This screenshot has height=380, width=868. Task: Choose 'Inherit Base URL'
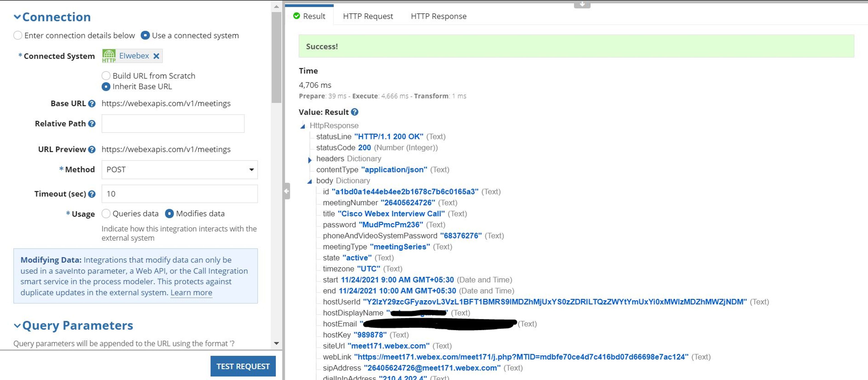106,86
